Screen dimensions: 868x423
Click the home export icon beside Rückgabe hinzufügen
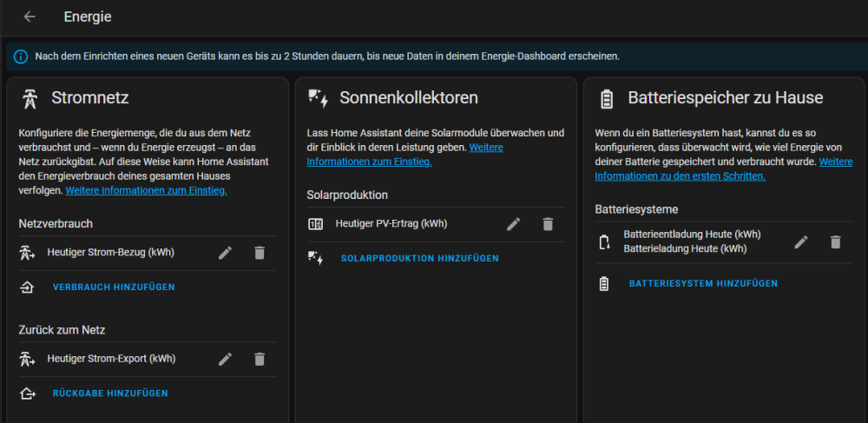pyautogui.click(x=28, y=393)
